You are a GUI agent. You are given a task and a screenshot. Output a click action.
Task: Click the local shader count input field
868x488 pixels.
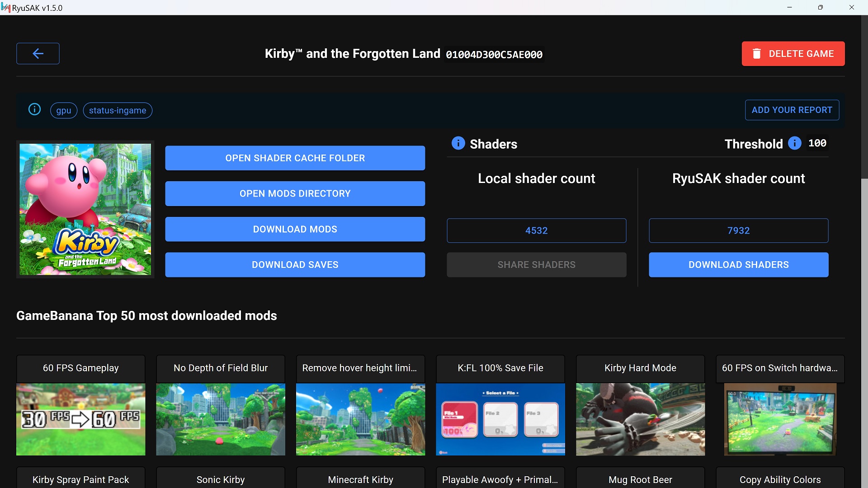(536, 230)
